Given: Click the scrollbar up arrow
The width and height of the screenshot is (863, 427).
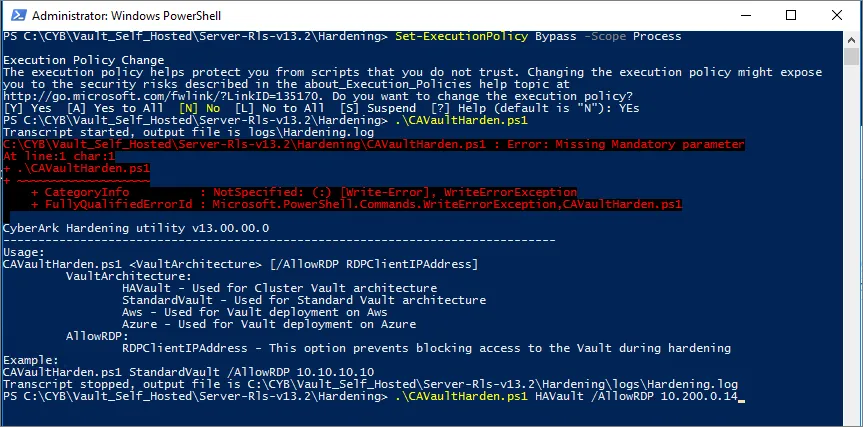Looking at the screenshot, I should (x=852, y=36).
